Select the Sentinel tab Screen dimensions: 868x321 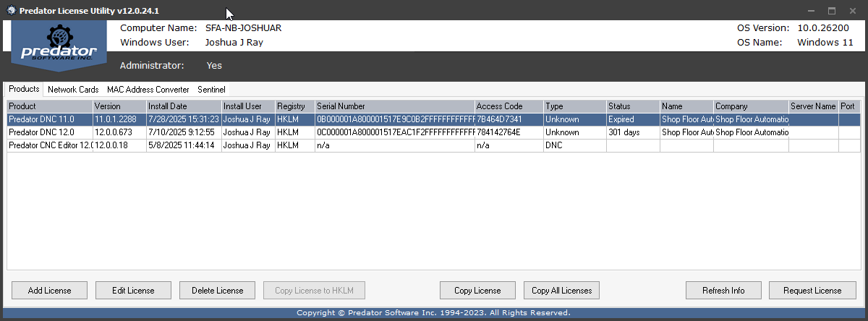click(x=211, y=90)
